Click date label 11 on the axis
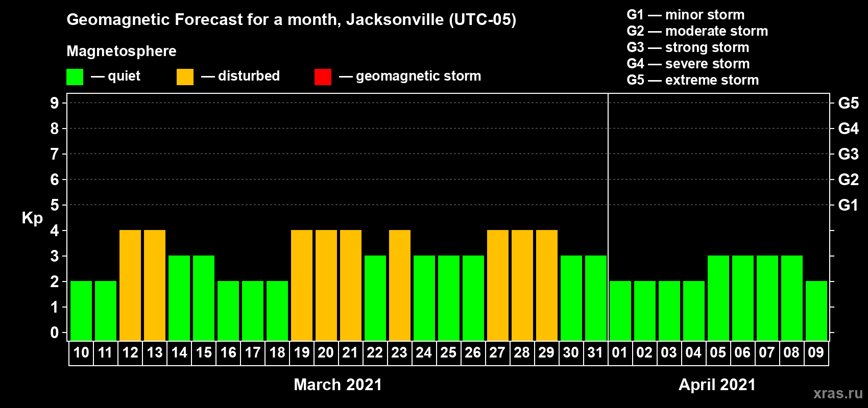This screenshot has height=408, width=868. [x=105, y=353]
